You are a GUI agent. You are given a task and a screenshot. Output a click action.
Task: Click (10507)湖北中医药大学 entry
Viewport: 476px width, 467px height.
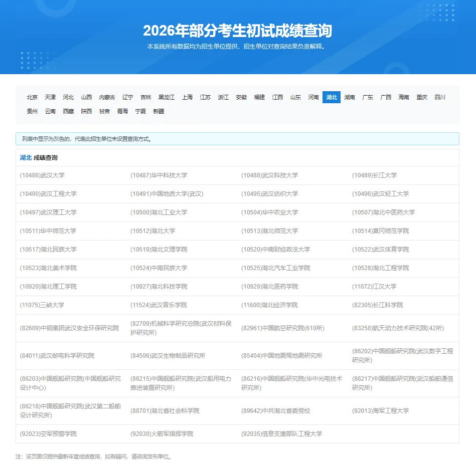pyautogui.click(x=383, y=212)
